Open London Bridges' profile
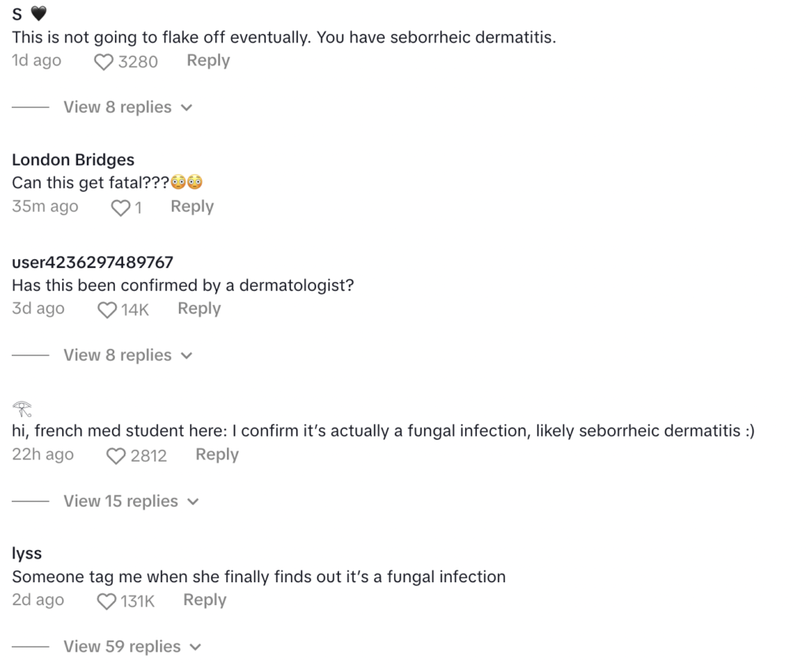This screenshot has height=672, width=807. click(73, 160)
